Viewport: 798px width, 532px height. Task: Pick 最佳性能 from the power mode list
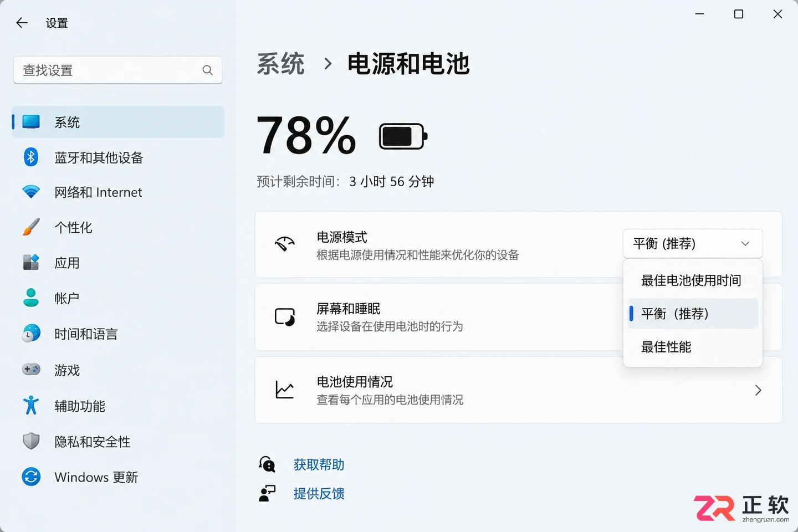tap(693, 347)
